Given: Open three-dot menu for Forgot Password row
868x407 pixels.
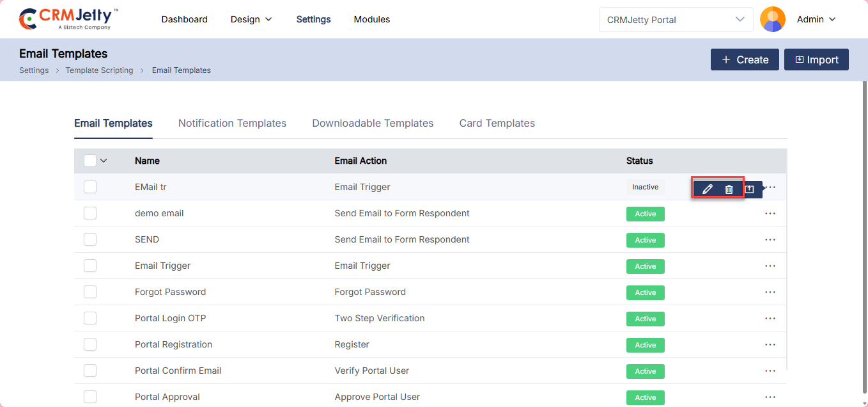Looking at the screenshot, I should [x=770, y=292].
